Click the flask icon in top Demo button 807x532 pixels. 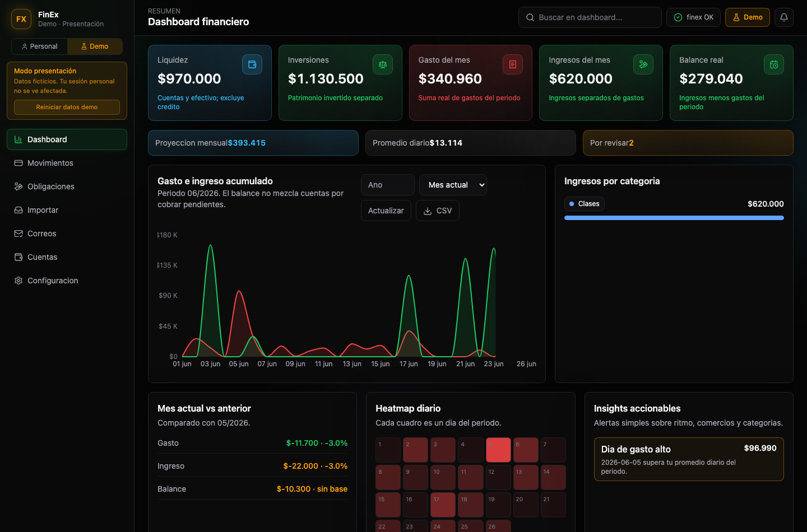point(736,17)
